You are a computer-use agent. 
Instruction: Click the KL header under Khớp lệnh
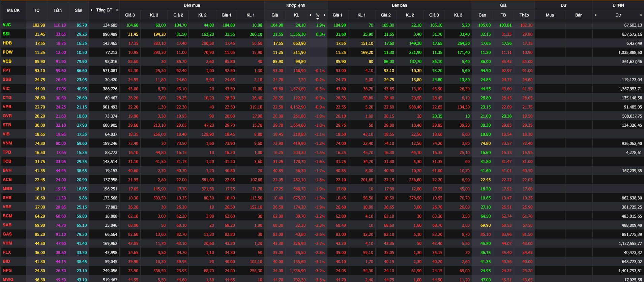[x=297, y=15]
